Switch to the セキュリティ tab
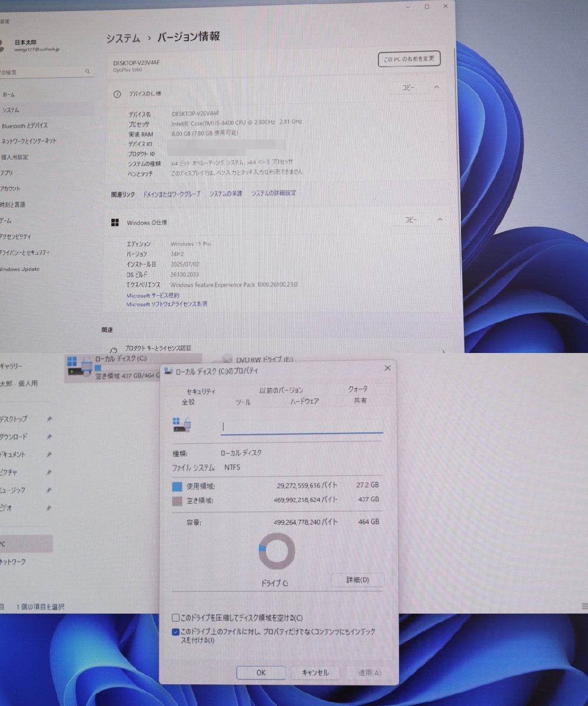The image size is (588, 706). [x=201, y=391]
